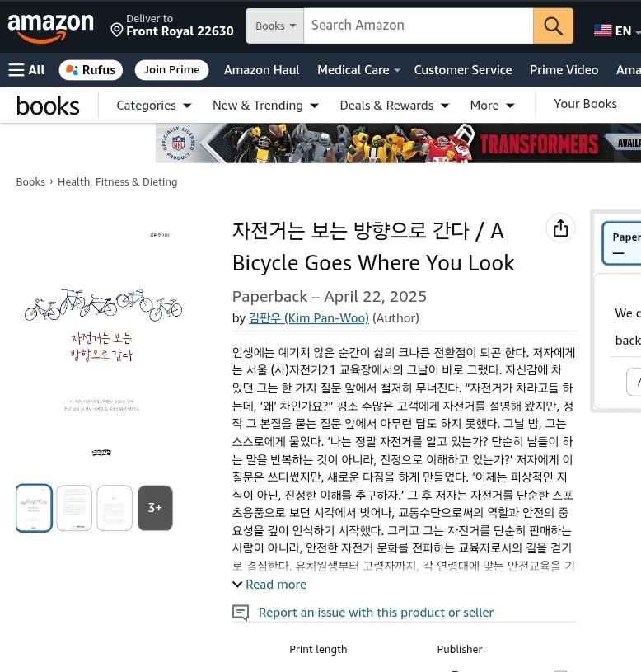Open the Deals & Rewards dropdown
This screenshot has width=641, height=672.
[395, 106]
